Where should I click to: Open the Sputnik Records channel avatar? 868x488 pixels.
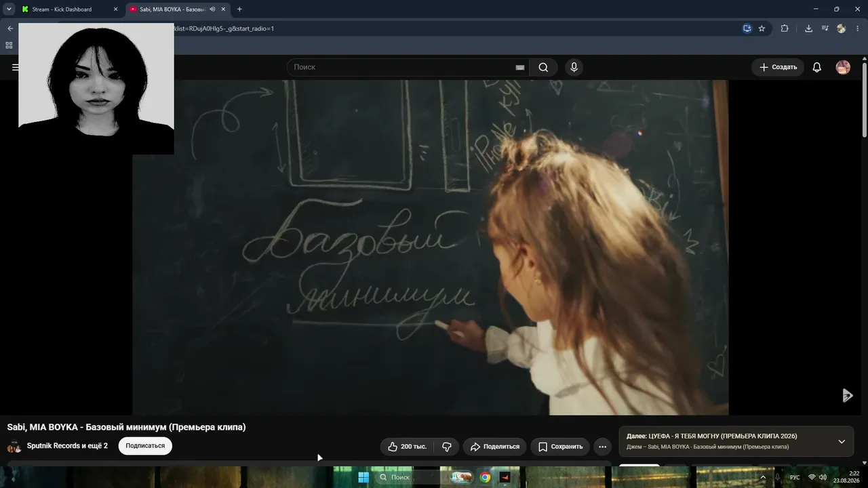pos(14,446)
